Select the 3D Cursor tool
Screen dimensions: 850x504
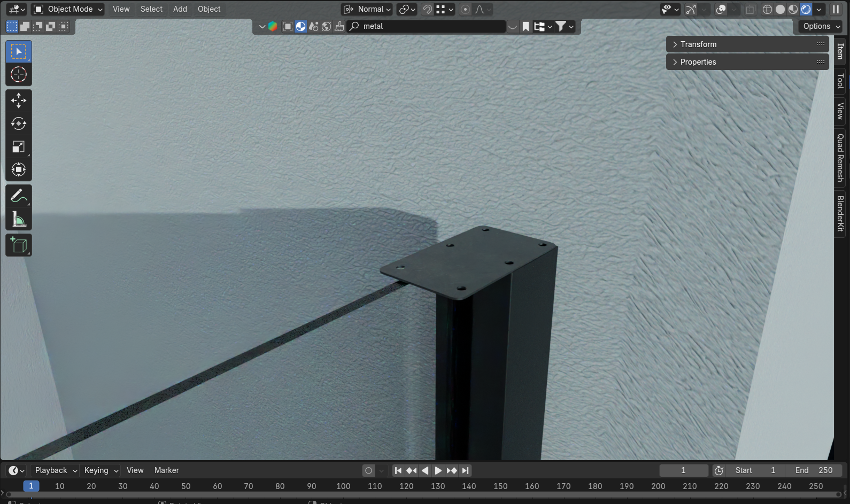[x=19, y=75]
